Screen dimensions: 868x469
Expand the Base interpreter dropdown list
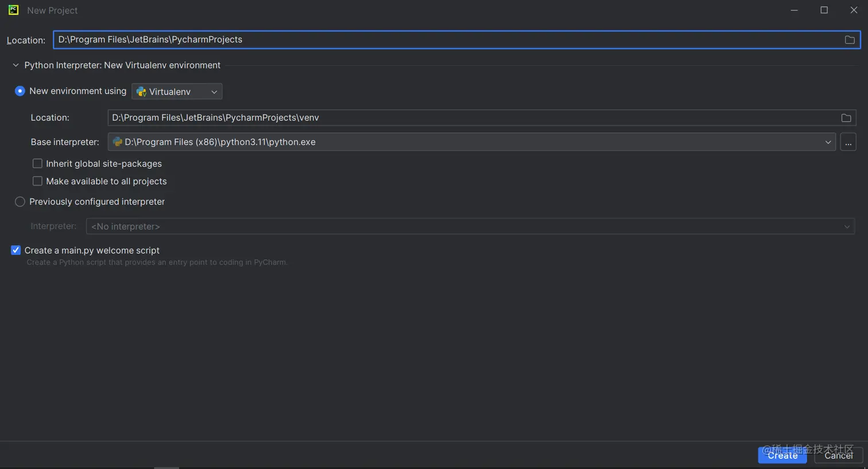click(x=828, y=142)
